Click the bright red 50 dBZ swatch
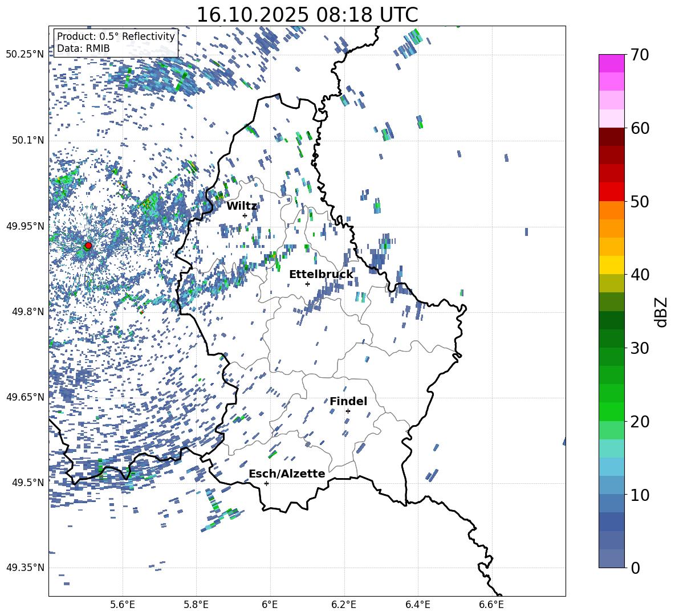This screenshot has width=675, height=616. coord(611,192)
